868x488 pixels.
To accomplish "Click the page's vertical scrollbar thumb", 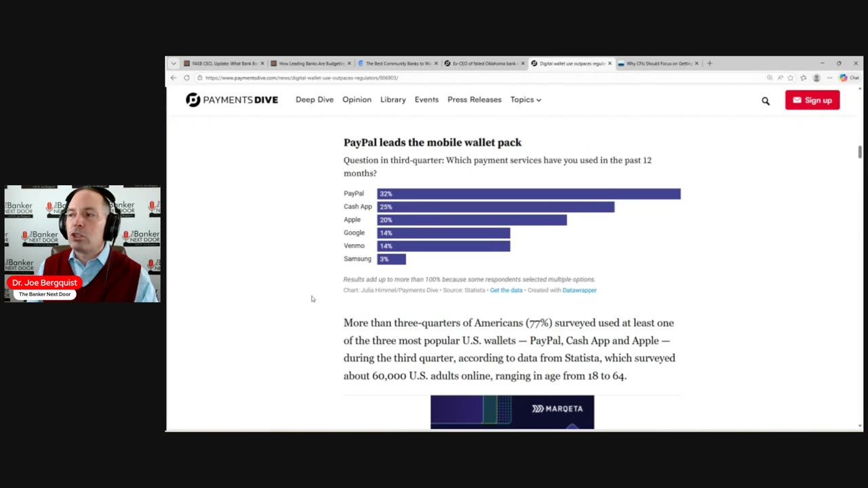I will (x=860, y=152).
